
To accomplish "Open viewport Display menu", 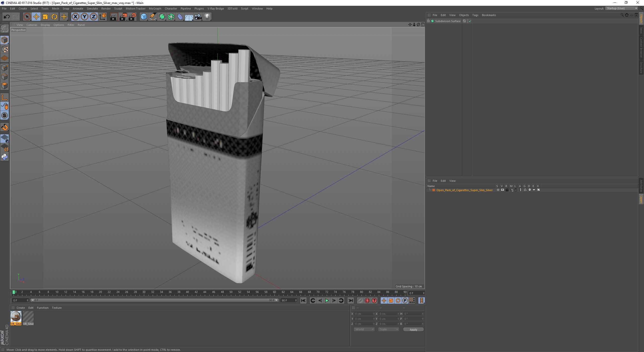I will (x=45, y=25).
